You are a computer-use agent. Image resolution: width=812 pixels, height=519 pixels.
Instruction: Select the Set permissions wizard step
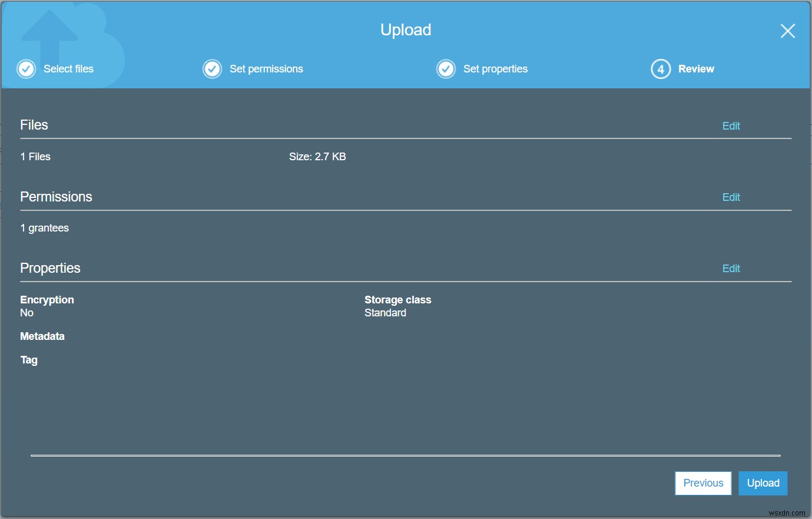tap(266, 69)
